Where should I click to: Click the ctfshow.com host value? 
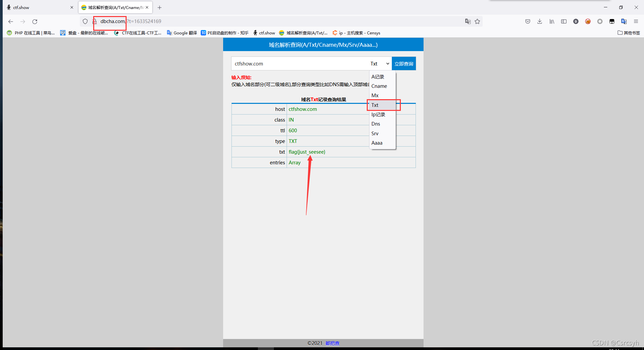tap(303, 109)
